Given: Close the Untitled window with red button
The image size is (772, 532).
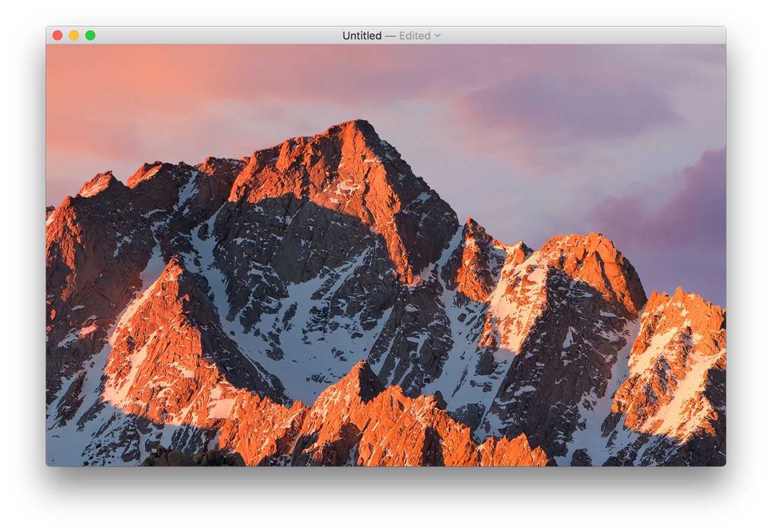Looking at the screenshot, I should click(57, 36).
